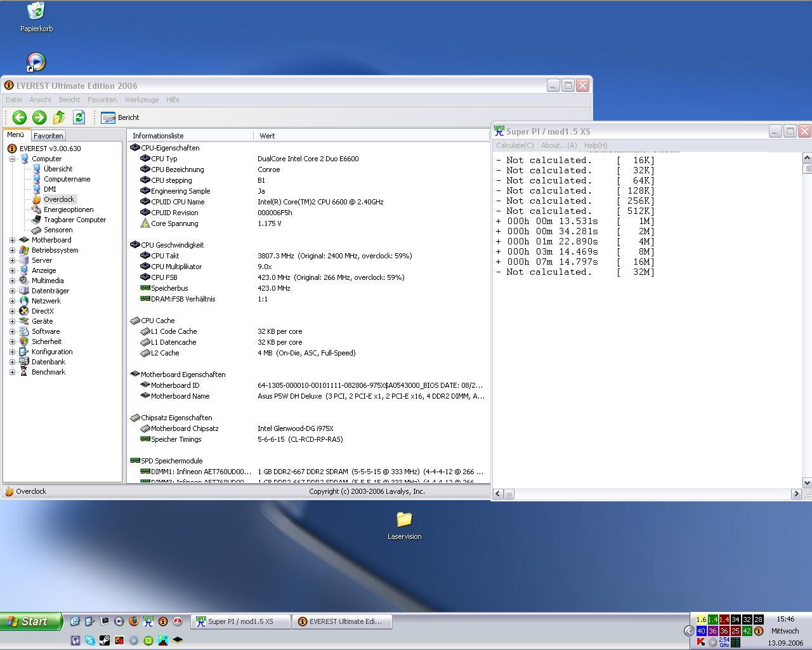
Task: Click the Refresh icon in EVEREST toolbar
Action: (79, 117)
